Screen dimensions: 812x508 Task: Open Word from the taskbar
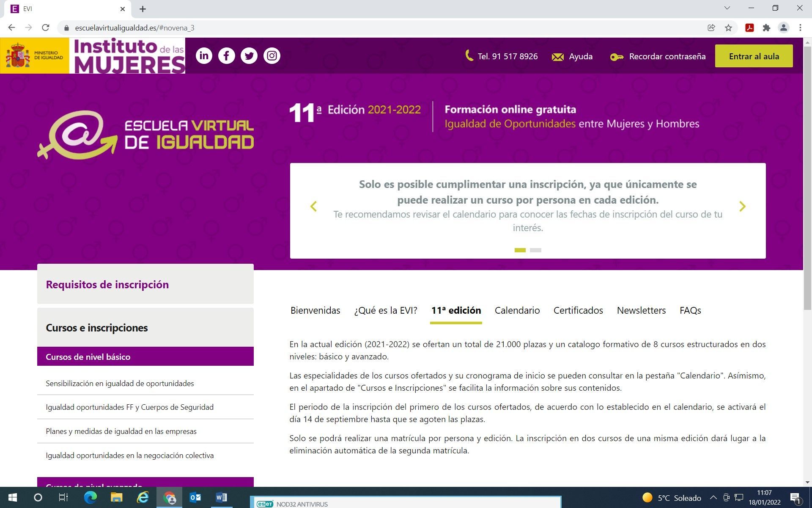pyautogui.click(x=221, y=497)
